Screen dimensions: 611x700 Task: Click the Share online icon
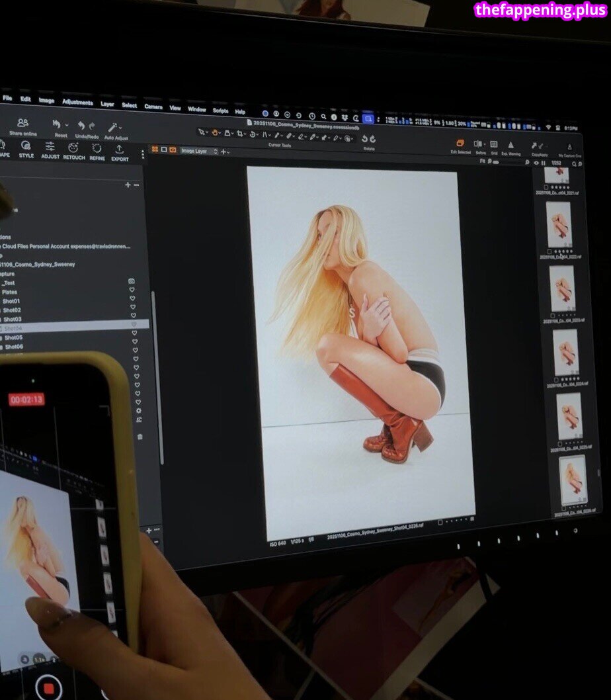coord(22,122)
